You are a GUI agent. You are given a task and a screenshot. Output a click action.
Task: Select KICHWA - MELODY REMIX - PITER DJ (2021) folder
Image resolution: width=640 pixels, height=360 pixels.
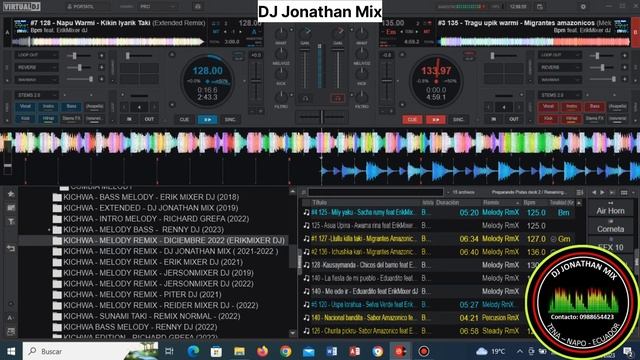point(142,294)
